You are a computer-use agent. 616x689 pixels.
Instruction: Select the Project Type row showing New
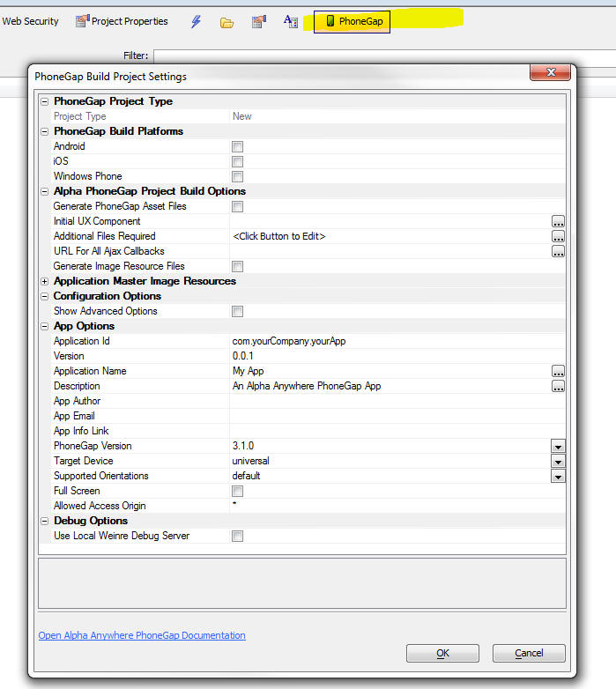coord(308,116)
